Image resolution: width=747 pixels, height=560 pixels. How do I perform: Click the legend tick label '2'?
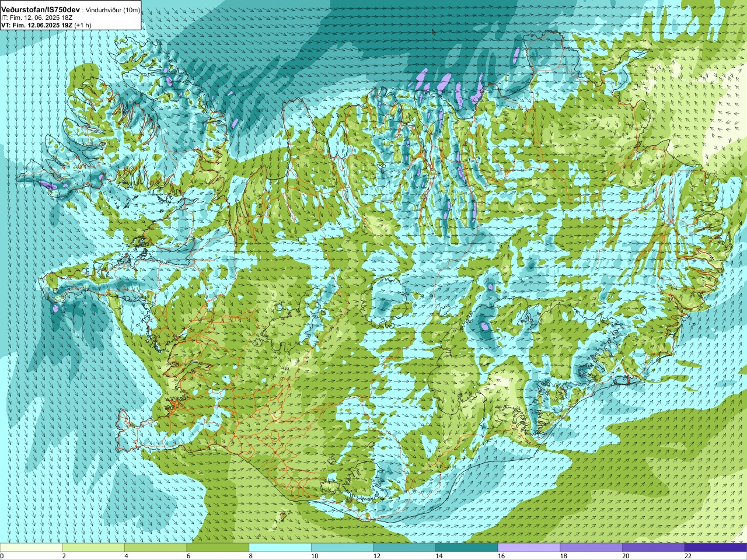[64, 556]
